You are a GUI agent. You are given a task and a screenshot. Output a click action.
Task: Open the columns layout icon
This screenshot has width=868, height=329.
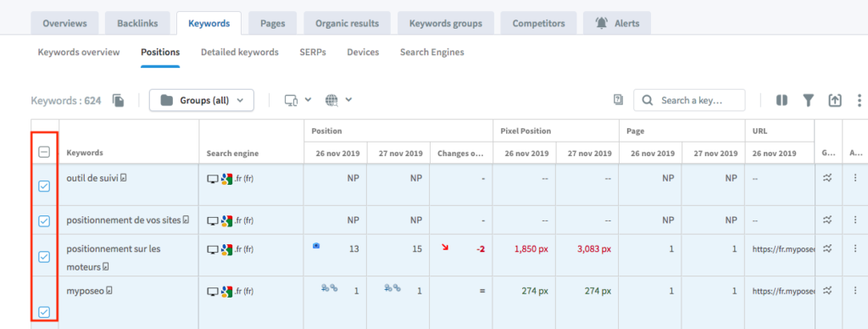[782, 100]
